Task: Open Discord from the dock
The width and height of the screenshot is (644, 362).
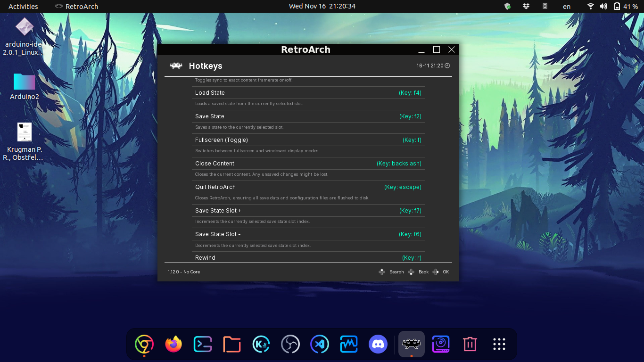Action: coord(378,344)
